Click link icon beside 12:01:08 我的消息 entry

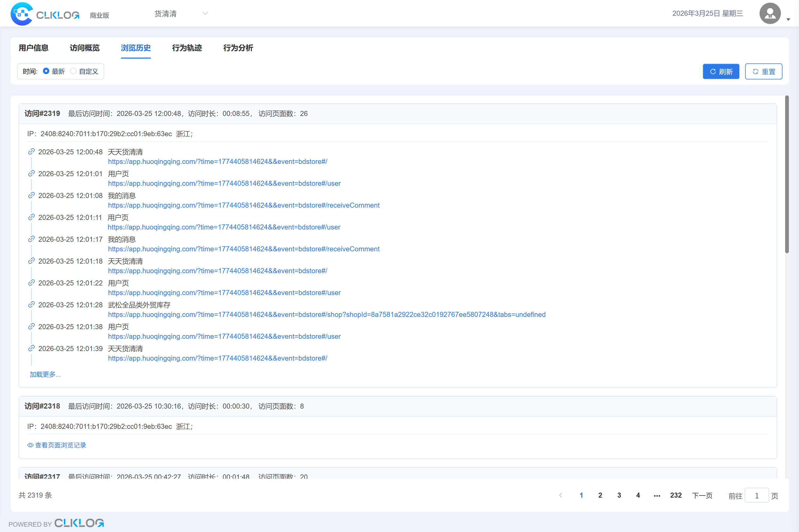pos(31,195)
